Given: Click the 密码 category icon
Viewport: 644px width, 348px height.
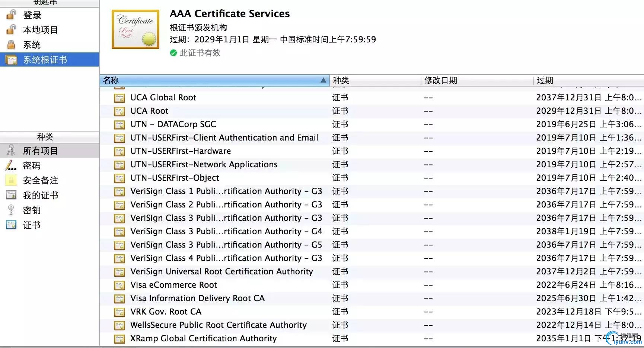Looking at the screenshot, I should click(x=11, y=165).
